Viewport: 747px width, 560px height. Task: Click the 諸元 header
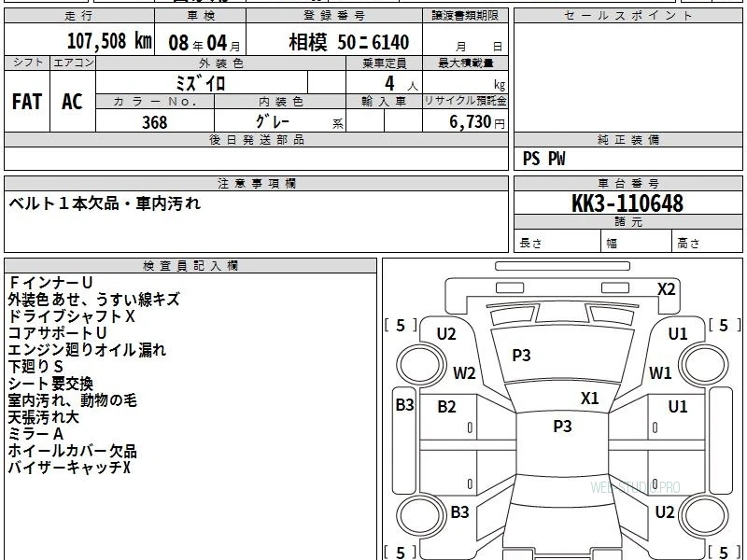tap(627, 222)
